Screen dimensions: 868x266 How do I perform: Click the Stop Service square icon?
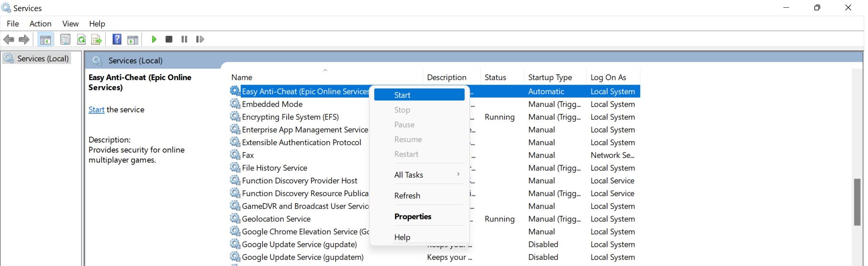[x=169, y=39]
